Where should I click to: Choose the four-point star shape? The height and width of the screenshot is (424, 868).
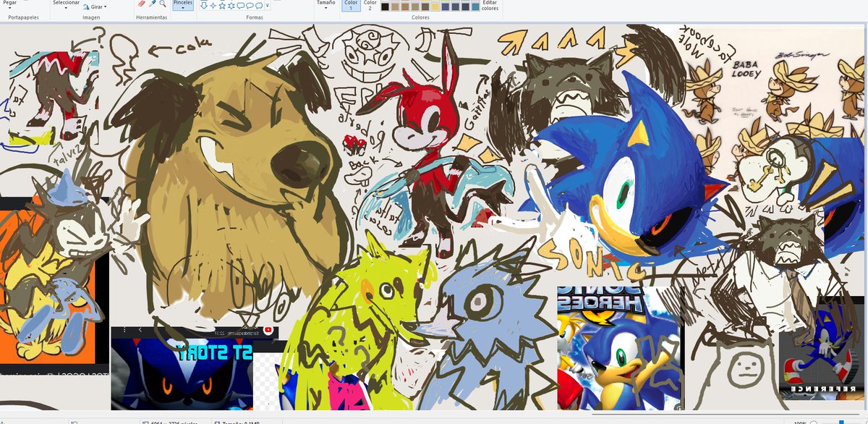(x=213, y=5)
